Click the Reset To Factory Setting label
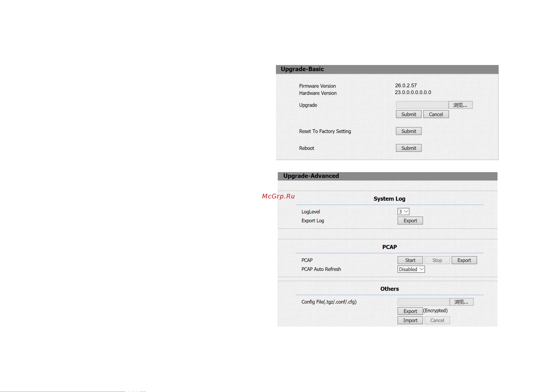Screen dimensions: 555x392 (x=325, y=131)
